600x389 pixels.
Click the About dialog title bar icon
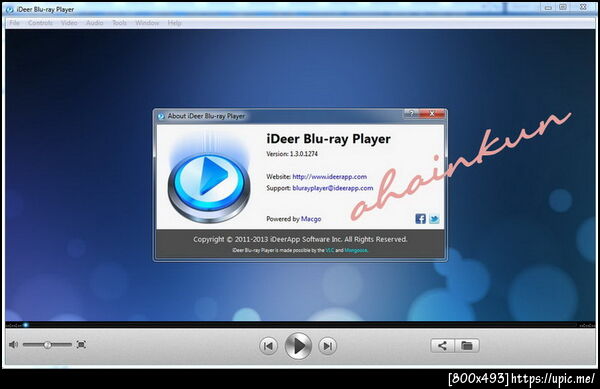[x=161, y=116]
